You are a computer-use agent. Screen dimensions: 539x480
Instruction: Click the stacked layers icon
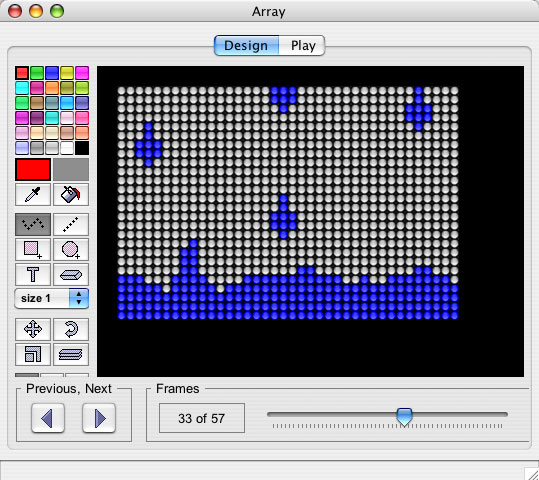(71, 354)
